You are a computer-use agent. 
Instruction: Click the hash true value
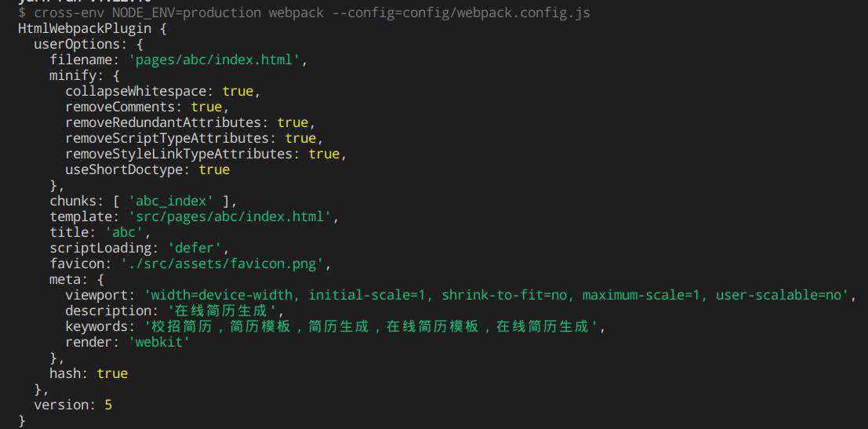point(112,373)
